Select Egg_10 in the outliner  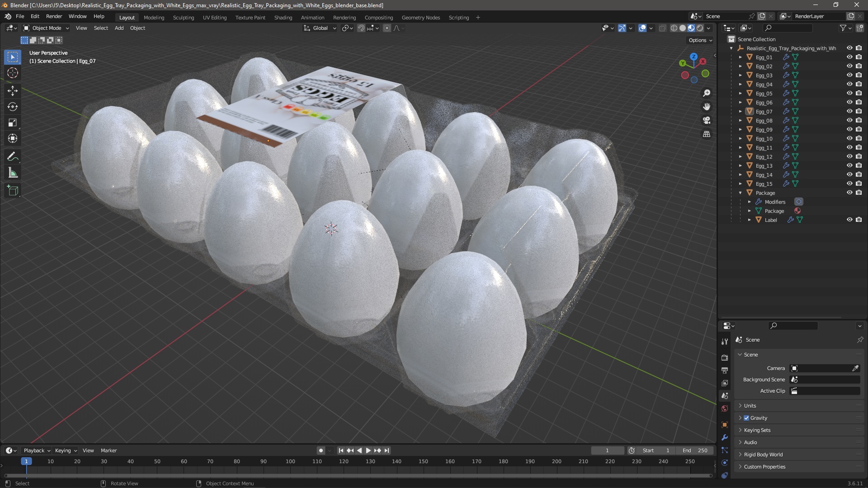(764, 139)
